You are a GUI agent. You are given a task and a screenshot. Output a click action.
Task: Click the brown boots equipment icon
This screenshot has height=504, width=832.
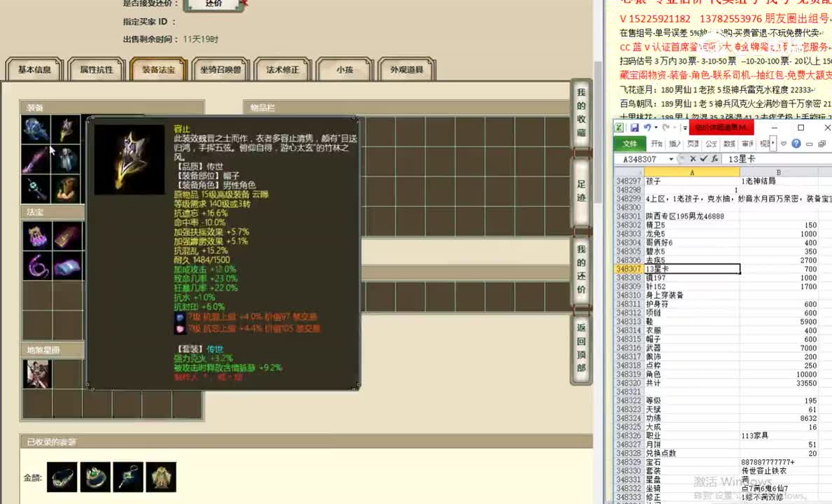point(67,190)
